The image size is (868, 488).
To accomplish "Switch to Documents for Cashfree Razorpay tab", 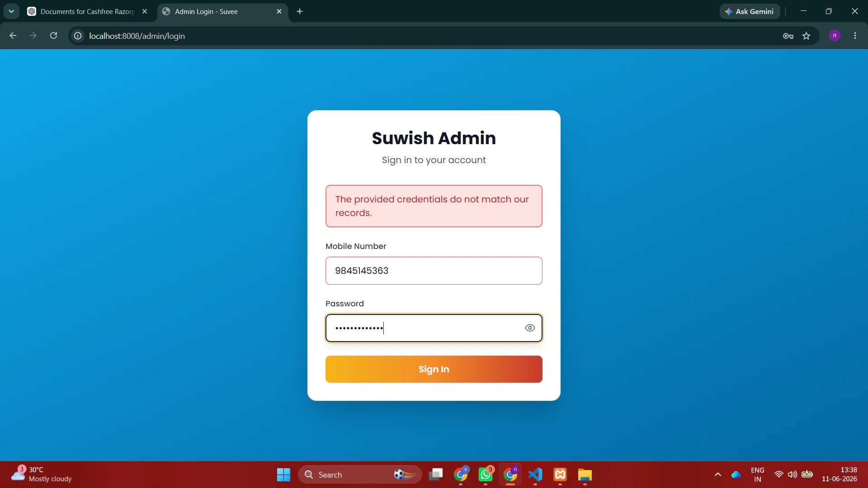I will tap(88, 11).
